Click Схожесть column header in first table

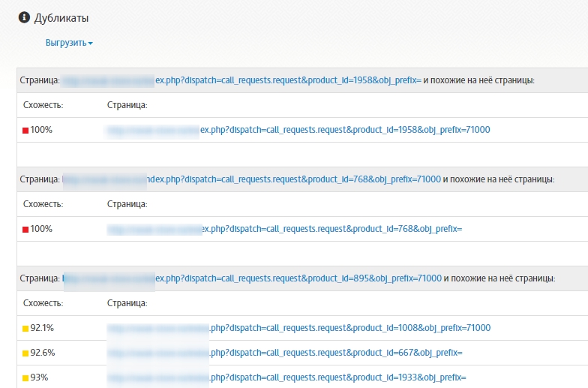tap(43, 105)
